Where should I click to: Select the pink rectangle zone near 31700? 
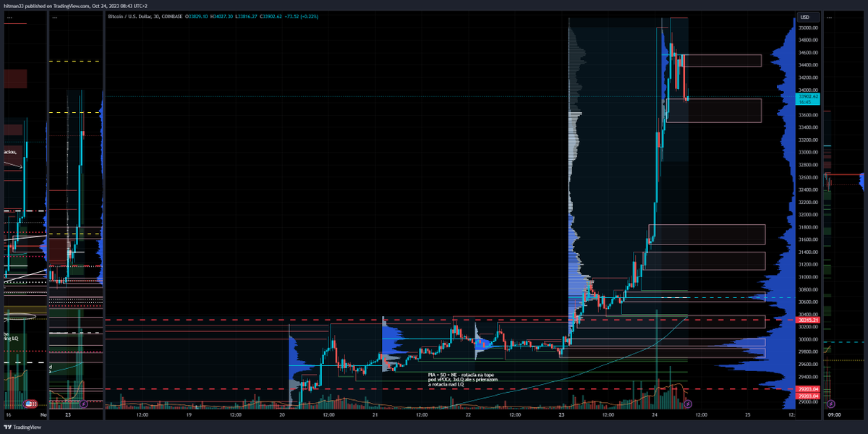click(707, 234)
